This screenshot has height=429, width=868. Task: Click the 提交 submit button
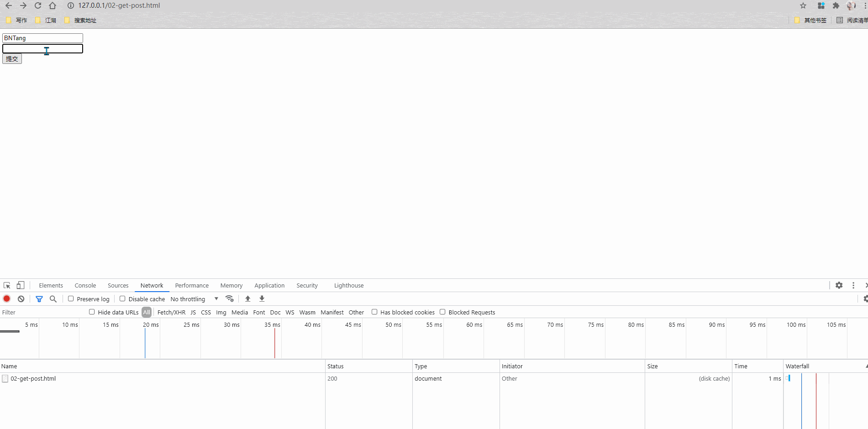click(12, 59)
